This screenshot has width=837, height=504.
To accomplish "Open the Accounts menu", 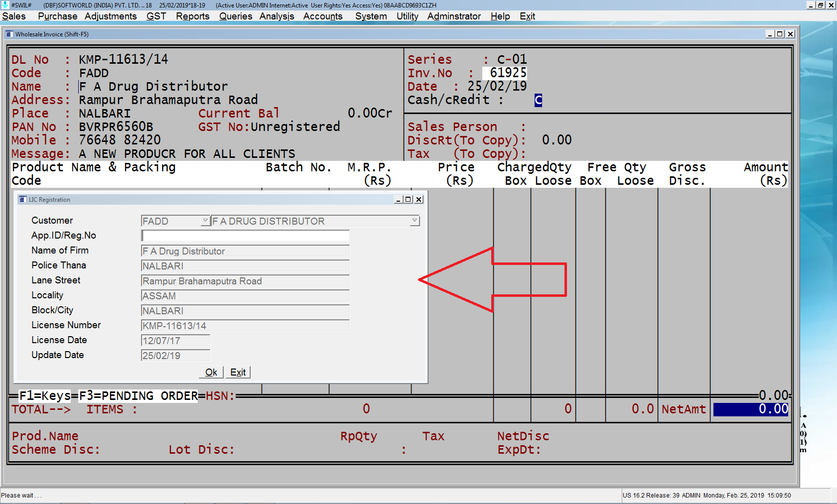I will pyautogui.click(x=323, y=16).
